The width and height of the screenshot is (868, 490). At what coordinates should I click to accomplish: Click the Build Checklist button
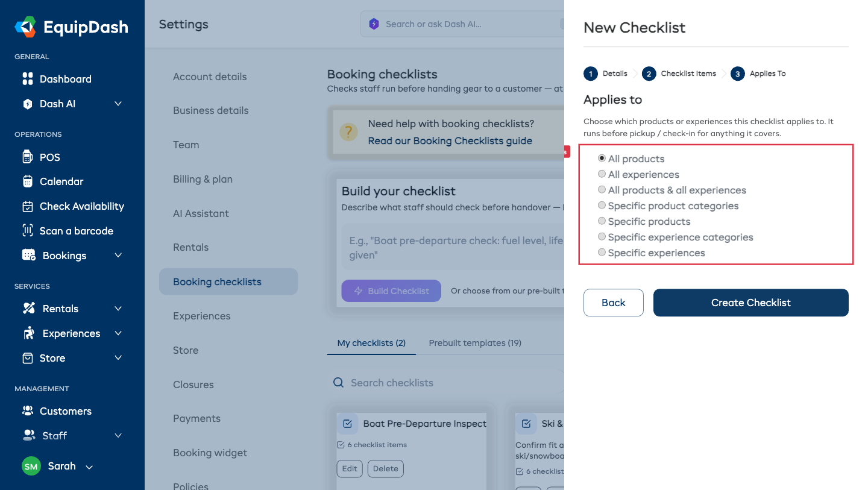coord(391,291)
